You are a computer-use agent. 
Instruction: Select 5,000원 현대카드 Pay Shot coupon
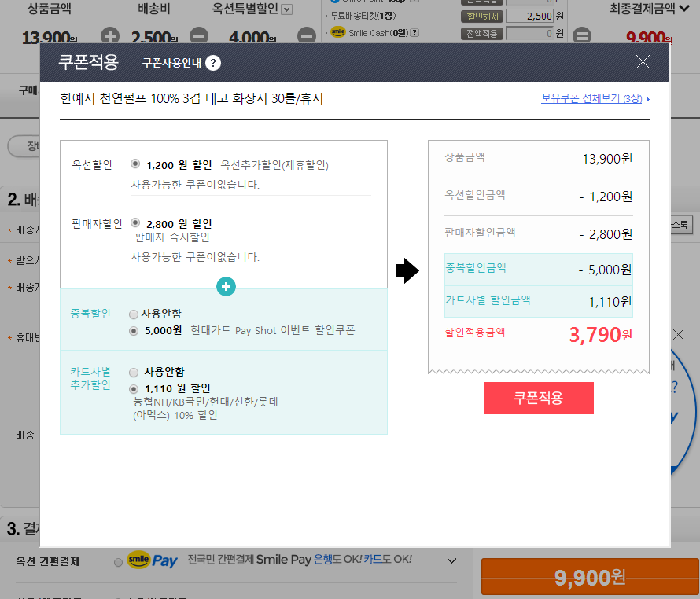click(x=134, y=331)
